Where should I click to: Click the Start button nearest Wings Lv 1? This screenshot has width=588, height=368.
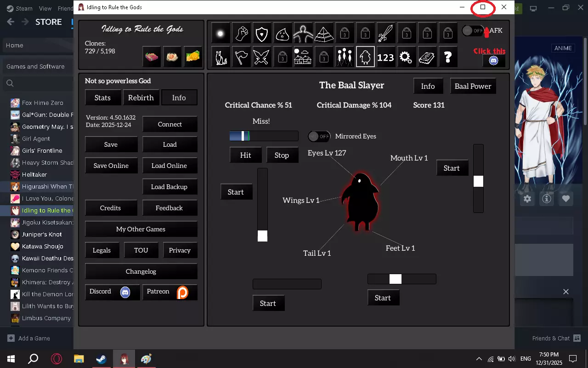click(x=236, y=192)
